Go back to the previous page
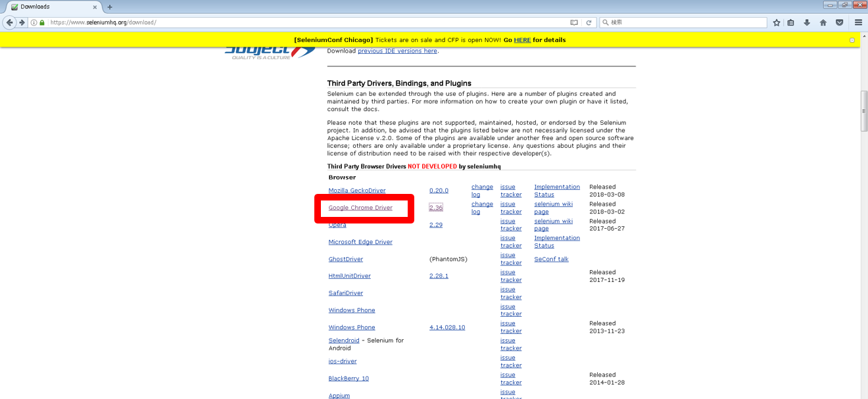Viewport: 868px width, 399px height. coord(10,22)
